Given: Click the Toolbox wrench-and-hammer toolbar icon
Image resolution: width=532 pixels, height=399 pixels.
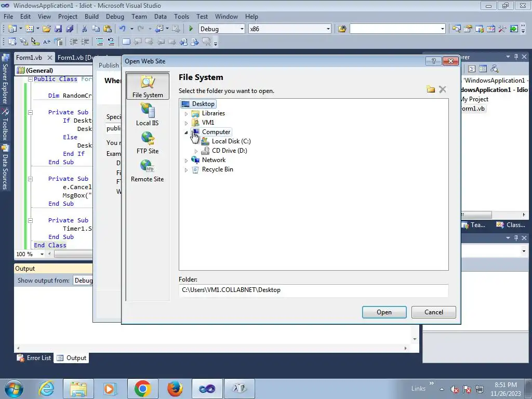Looking at the screenshot, I should click(x=502, y=29).
